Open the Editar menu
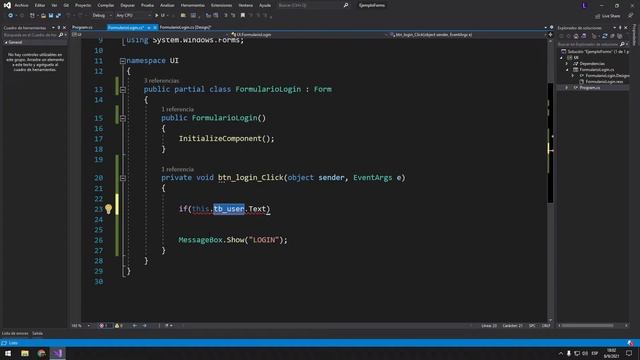This screenshot has height=360, width=640. coord(40,5)
